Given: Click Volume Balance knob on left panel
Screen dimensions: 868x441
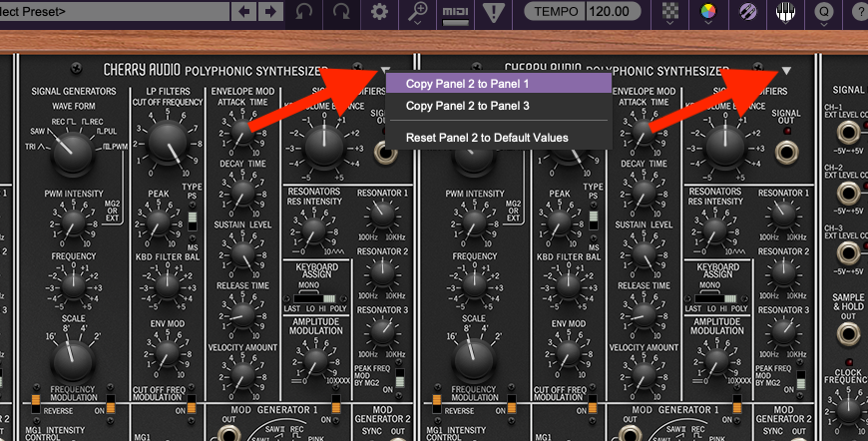Looking at the screenshot, I should [x=324, y=147].
